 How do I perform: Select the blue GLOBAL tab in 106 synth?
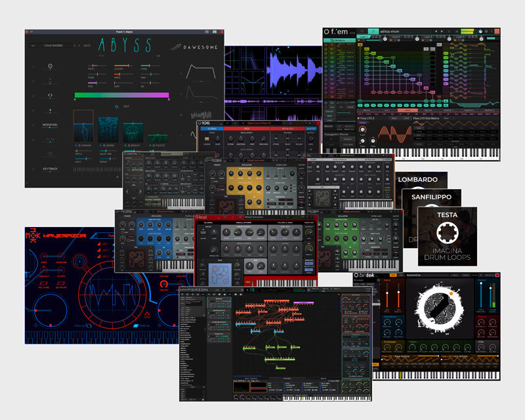point(212,129)
